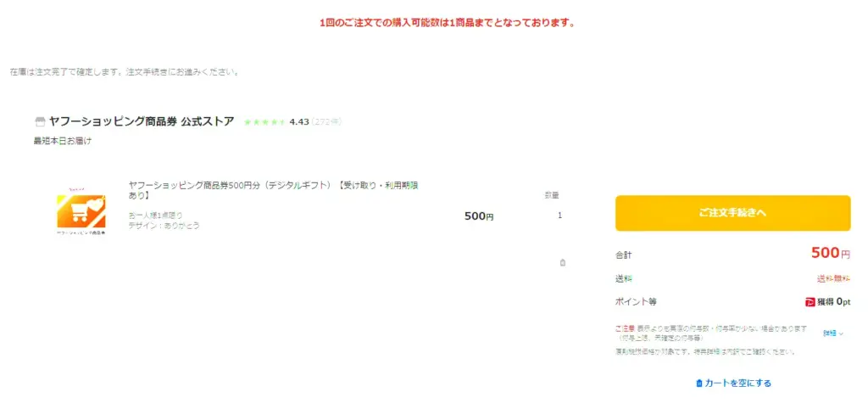Viewport: 868px width, 420px height.
Task: Click the 最短本日お届け delivery text
Action: pos(63,142)
